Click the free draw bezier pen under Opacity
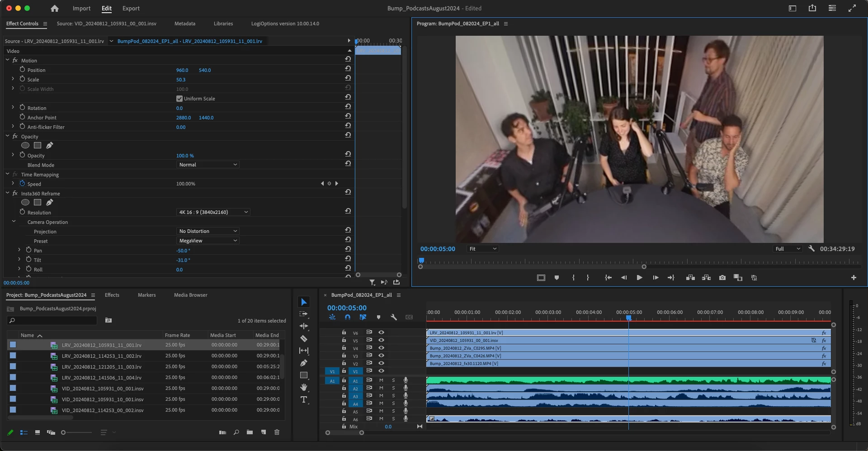The width and height of the screenshot is (868, 451). [50, 145]
